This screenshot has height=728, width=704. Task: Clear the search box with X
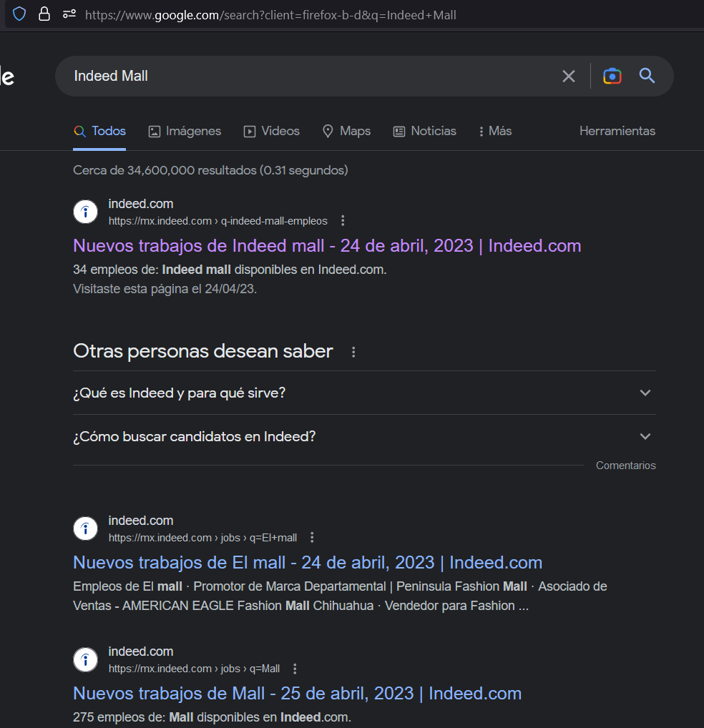click(x=568, y=76)
